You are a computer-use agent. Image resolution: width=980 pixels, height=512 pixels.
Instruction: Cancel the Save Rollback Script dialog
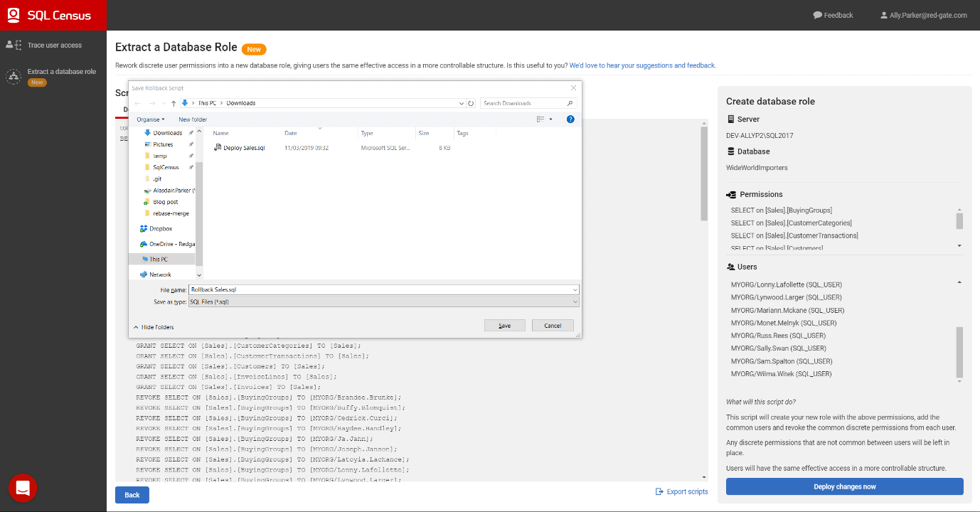[553, 326]
